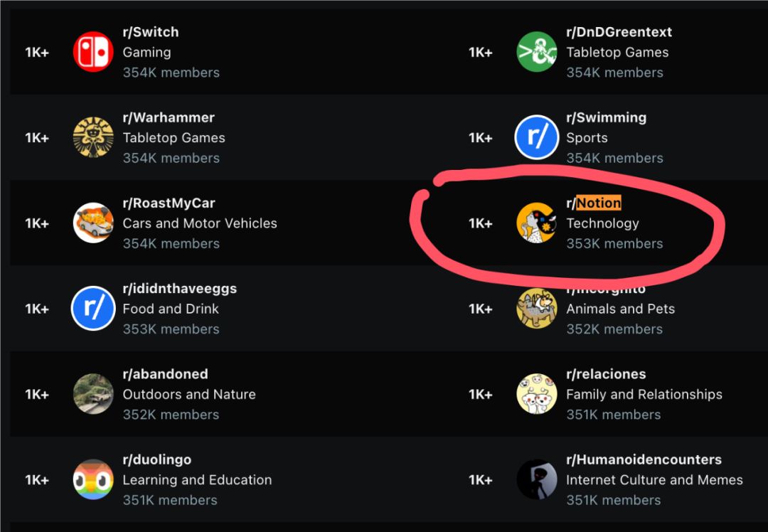Click the r/RoastMyCar car icon
The image size is (768, 532).
93,223
